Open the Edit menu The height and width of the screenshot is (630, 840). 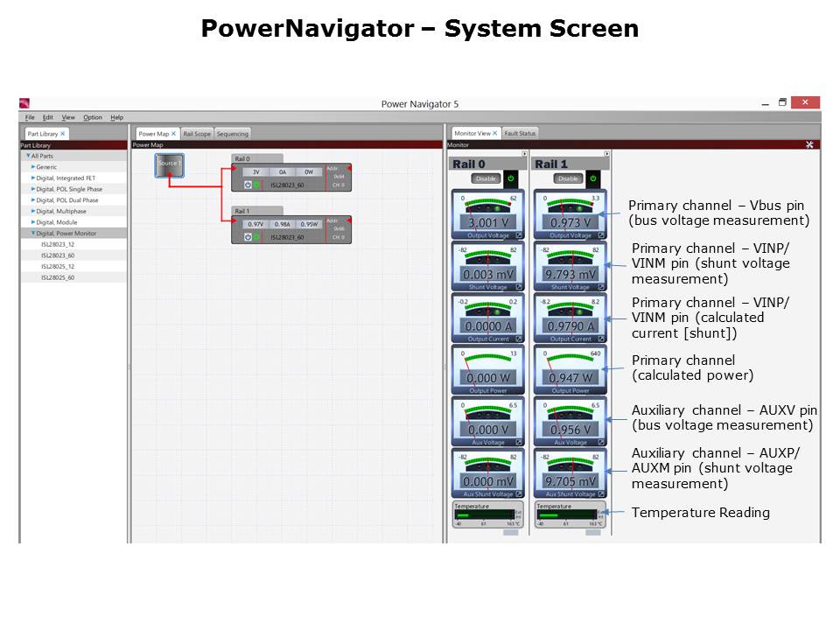click(x=48, y=117)
